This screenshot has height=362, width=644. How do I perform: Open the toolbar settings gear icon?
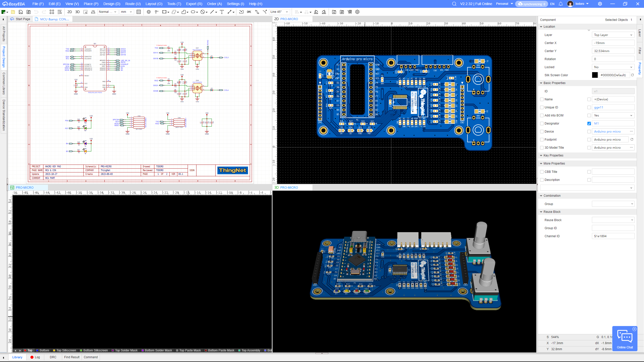click(357, 12)
